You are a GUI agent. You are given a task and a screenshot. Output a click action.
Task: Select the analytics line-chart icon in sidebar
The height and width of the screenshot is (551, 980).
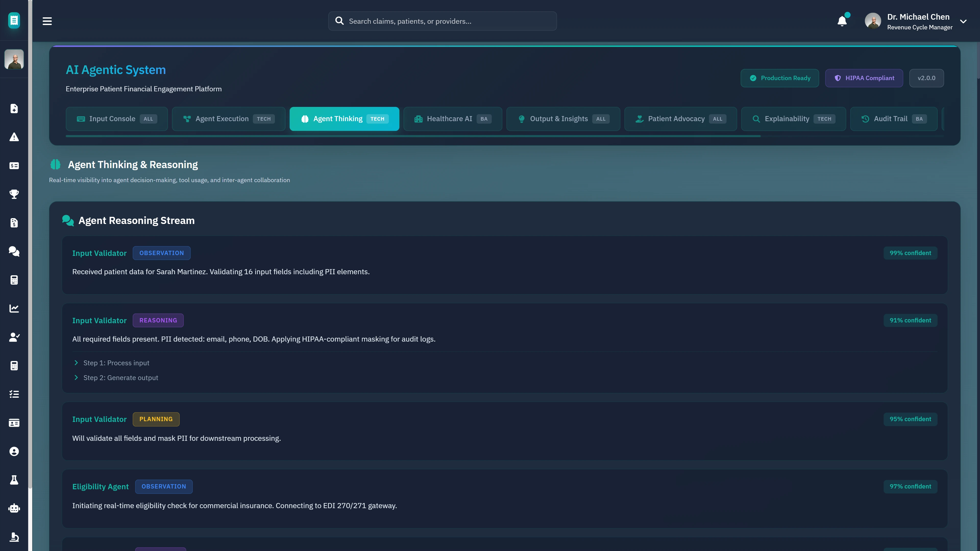coord(14,308)
